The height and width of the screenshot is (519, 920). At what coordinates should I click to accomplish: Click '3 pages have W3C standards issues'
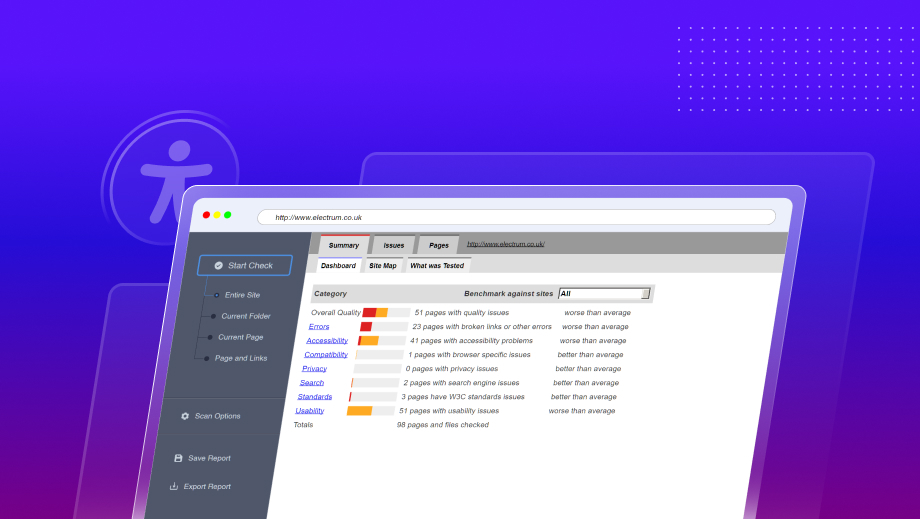[x=462, y=397]
